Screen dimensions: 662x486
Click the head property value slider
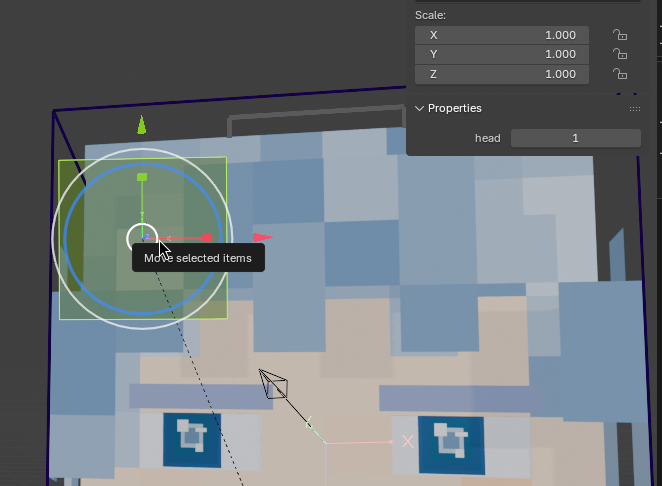[575, 138]
